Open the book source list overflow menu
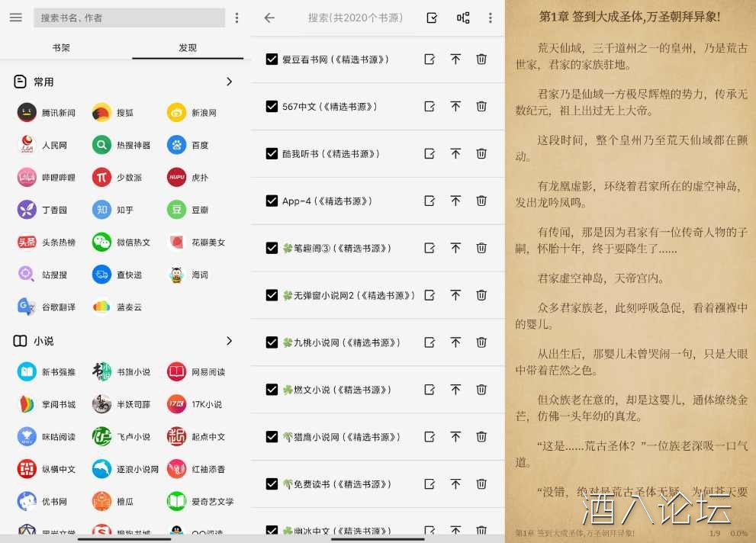 (491, 18)
